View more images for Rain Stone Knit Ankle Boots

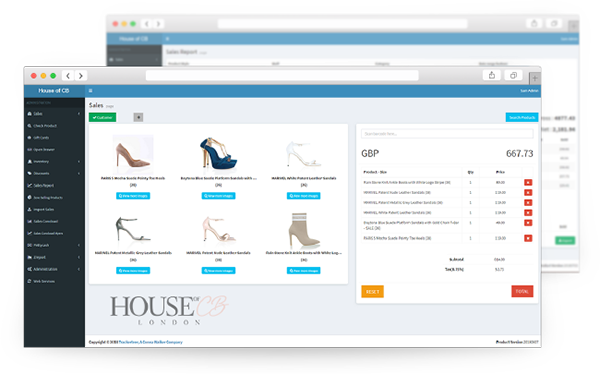(x=303, y=271)
